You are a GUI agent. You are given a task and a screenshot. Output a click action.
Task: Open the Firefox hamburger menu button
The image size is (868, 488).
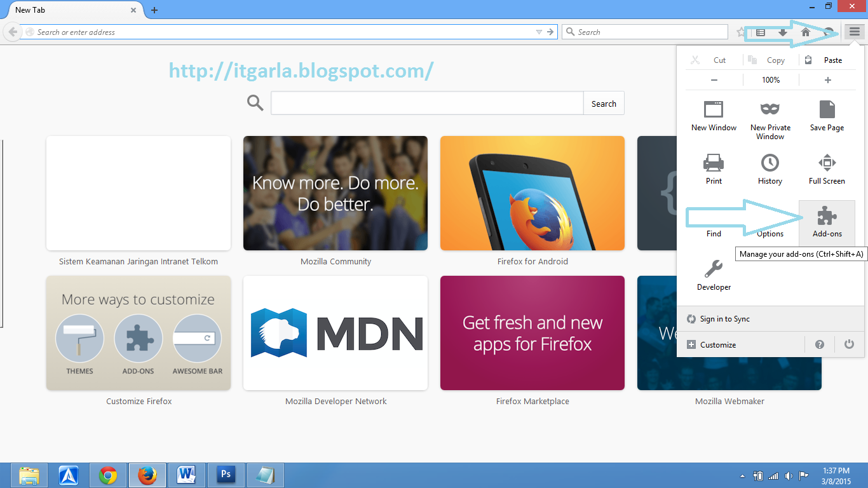pyautogui.click(x=855, y=32)
